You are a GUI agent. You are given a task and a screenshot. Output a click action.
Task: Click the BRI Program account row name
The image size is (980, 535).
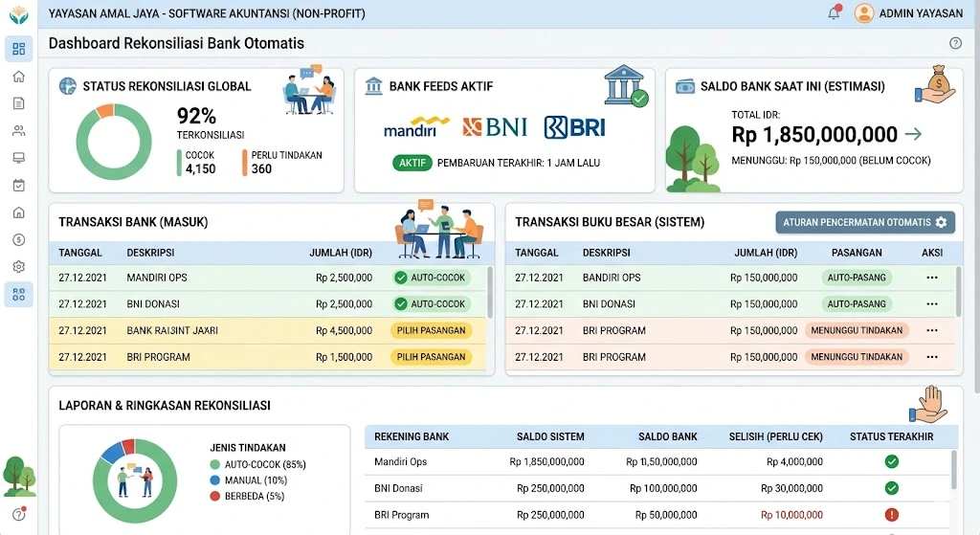(402, 515)
